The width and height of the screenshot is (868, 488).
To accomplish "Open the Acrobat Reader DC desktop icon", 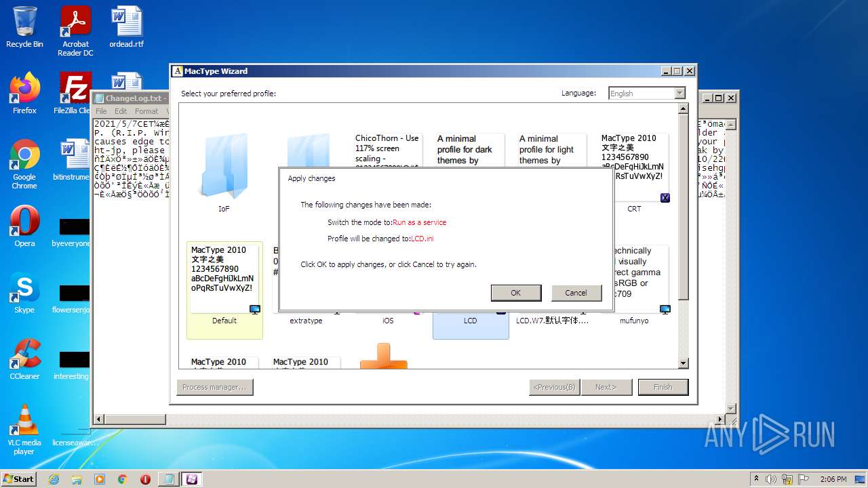I will (x=75, y=31).
